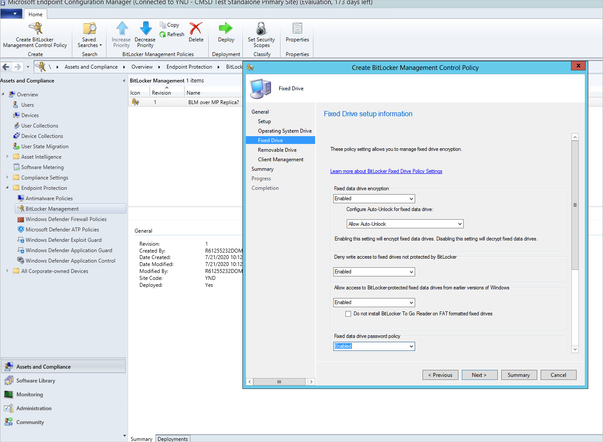
Task: Open Allow access from earlier Windows dropdown
Action: click(x=374, y=302)
